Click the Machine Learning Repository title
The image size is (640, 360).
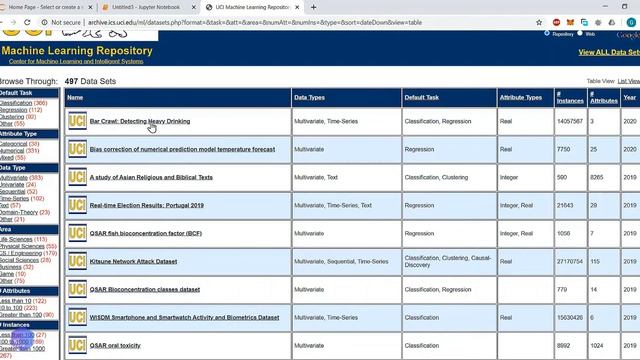(77, 51)
